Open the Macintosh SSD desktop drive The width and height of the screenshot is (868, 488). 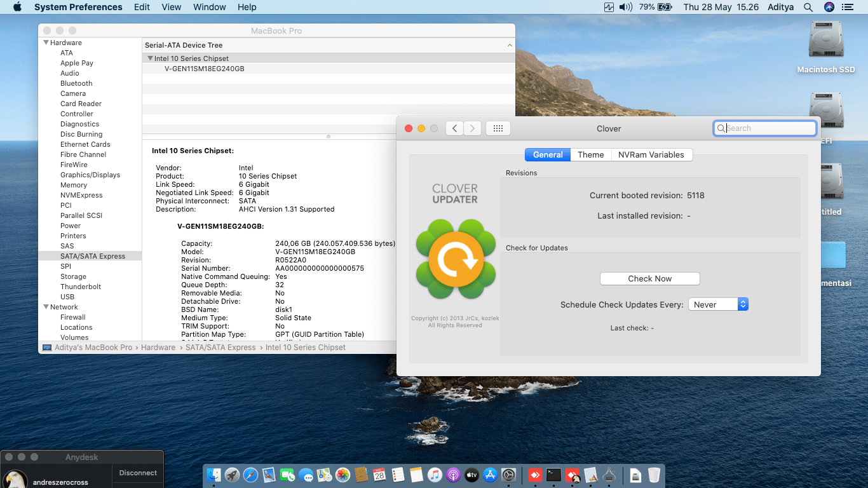point(826,47)
